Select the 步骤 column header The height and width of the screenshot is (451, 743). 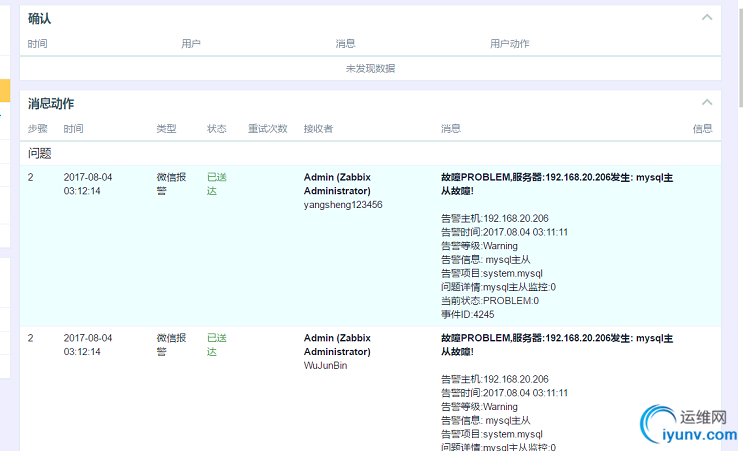(x=37, y=128)
